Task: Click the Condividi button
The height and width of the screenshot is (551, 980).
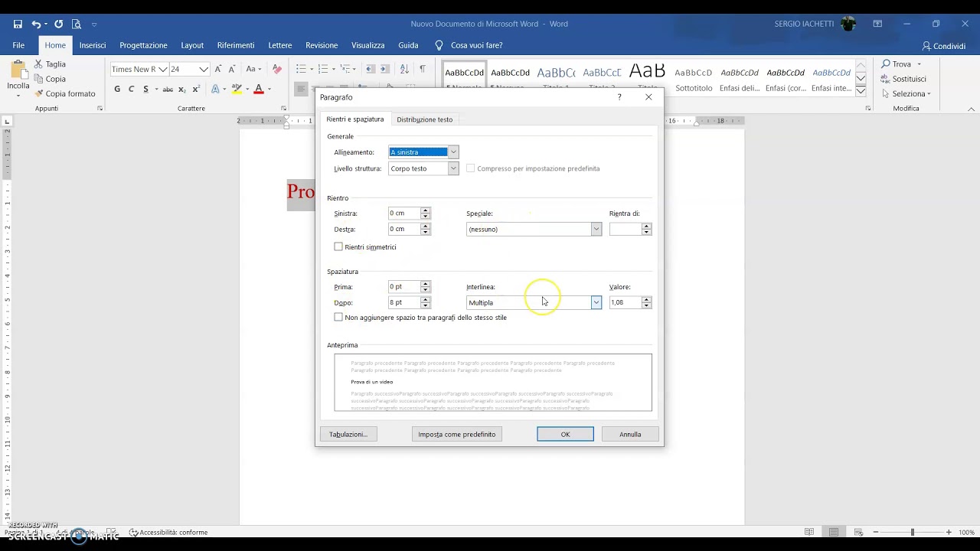Action: (x=944, y=46)
